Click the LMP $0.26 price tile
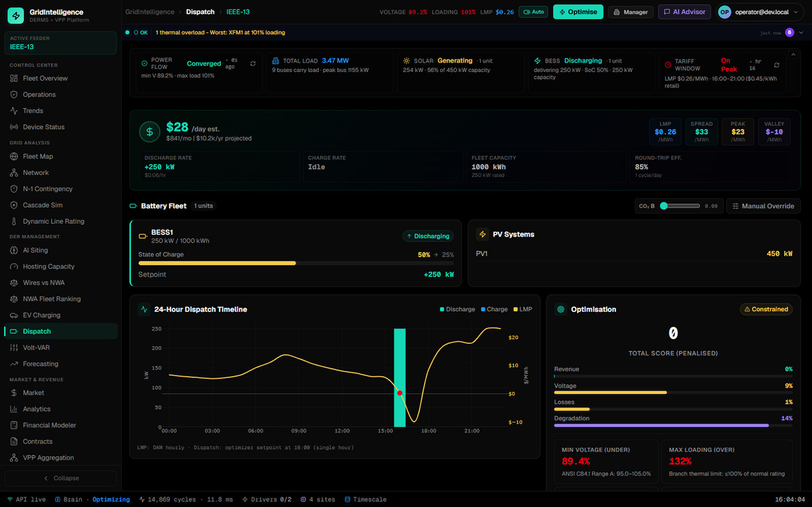The image size is (812, 507). (665, 132)
